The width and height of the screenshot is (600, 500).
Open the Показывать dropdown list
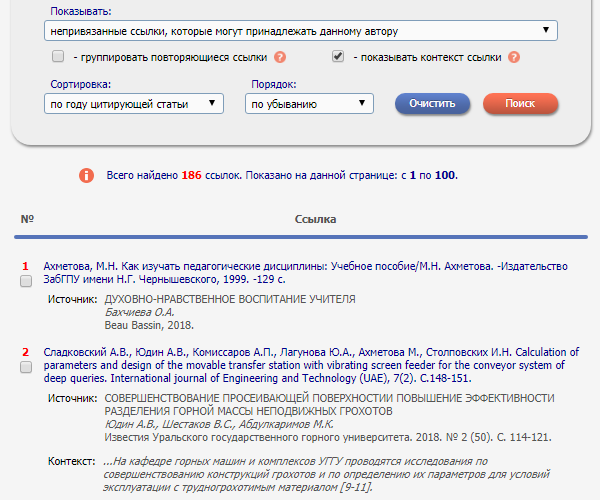click(300, 31)
